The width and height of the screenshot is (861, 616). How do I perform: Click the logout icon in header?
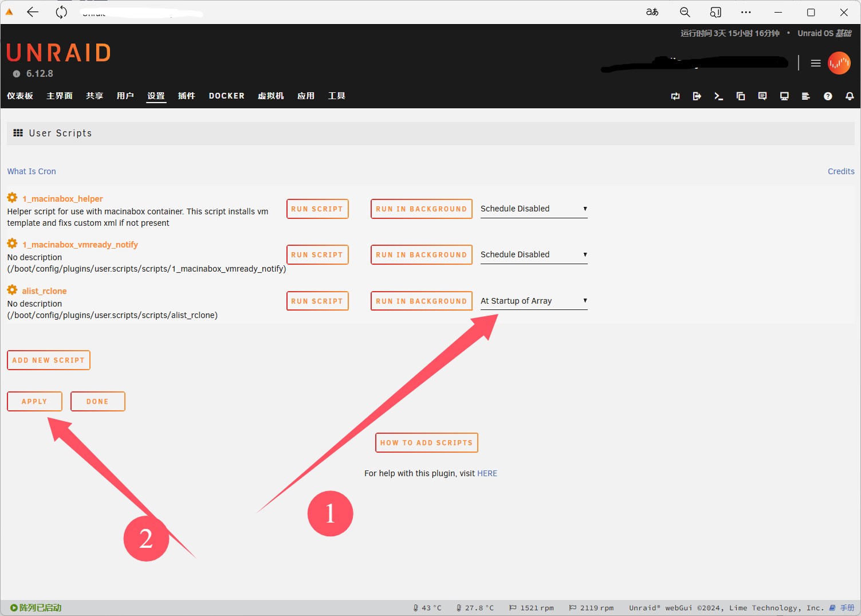[697, 96]
